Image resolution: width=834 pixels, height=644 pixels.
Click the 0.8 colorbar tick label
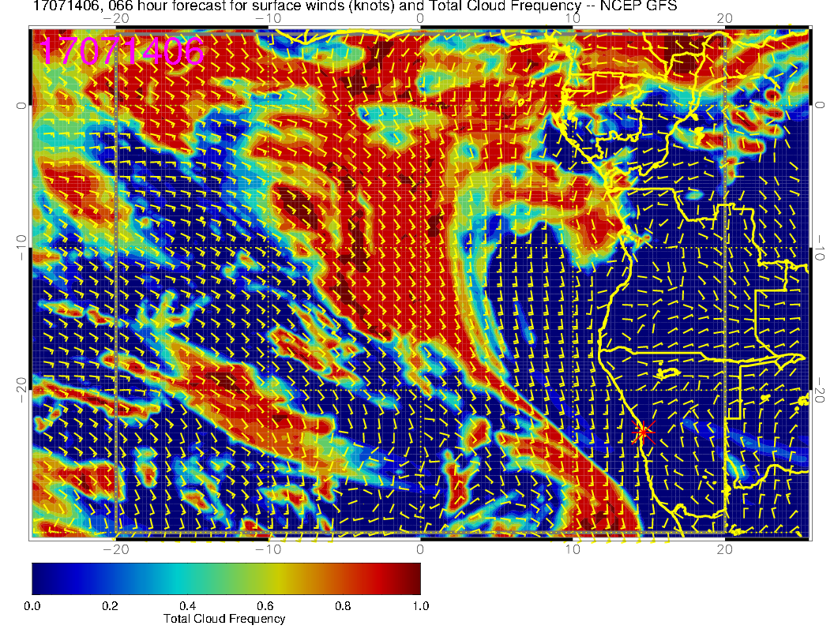[343, 605]
